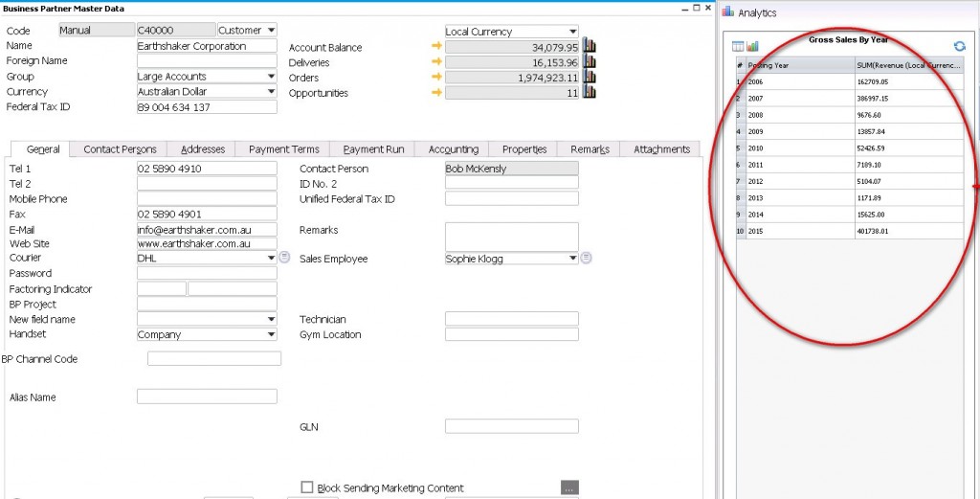Switch to the Contact Persons tab
The image size is (980, 499).
pyautogui.click(x=120, y=149)
